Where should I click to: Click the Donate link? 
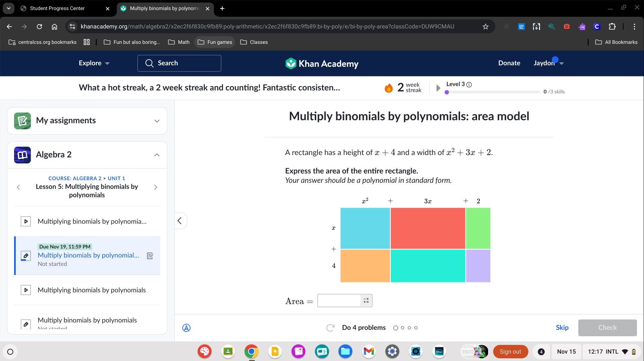click(509, 63)
